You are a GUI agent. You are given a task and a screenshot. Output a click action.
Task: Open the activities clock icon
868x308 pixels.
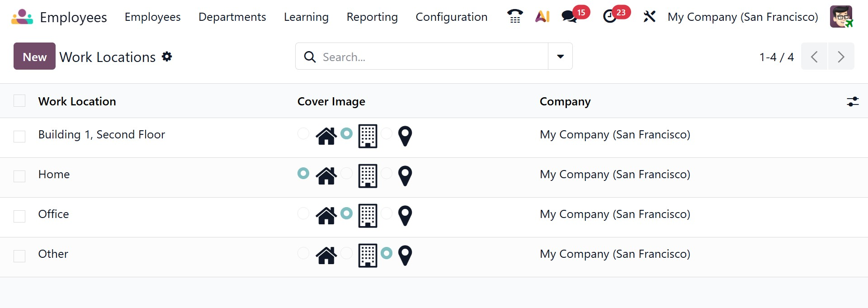[610, 17]
